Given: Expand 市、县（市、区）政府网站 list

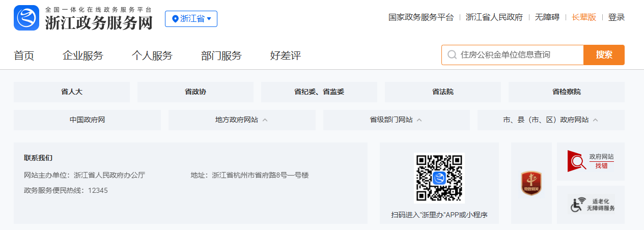Looking at the screenshot, I should click(550, 120).
